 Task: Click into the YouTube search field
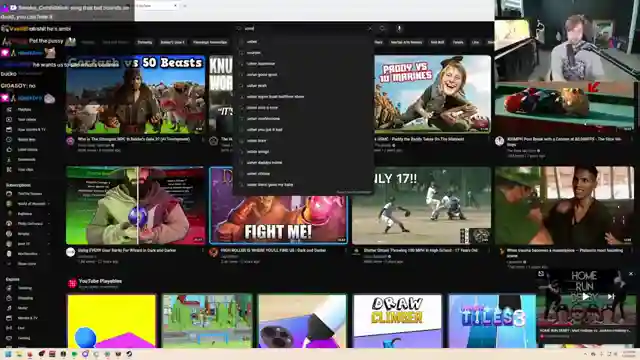302,29
